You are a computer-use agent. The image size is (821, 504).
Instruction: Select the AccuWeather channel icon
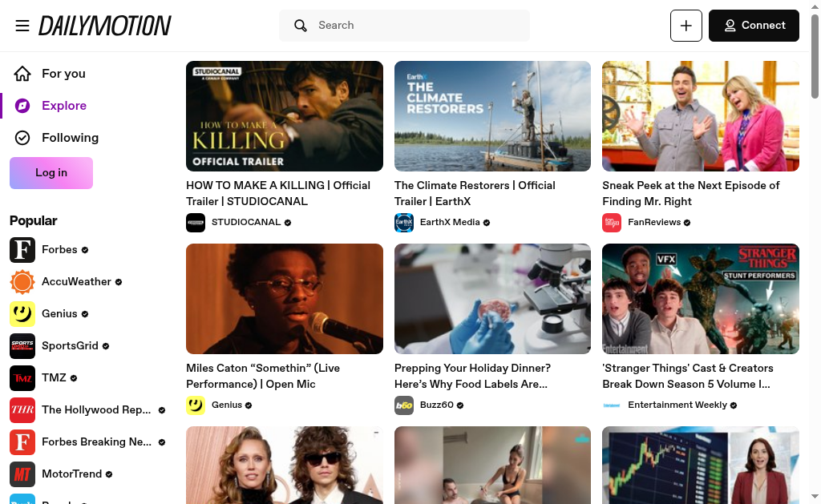(22, 282)
